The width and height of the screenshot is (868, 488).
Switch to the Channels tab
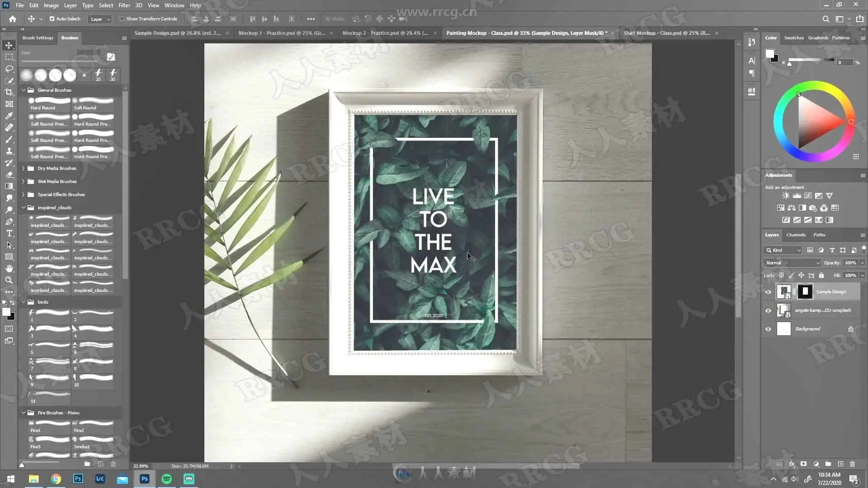tap(796, 235)
